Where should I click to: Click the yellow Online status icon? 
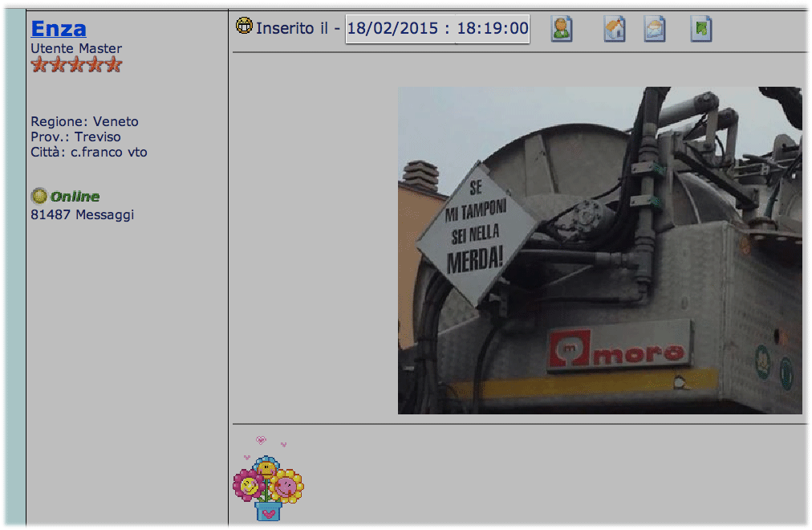[x=39, y=196]
